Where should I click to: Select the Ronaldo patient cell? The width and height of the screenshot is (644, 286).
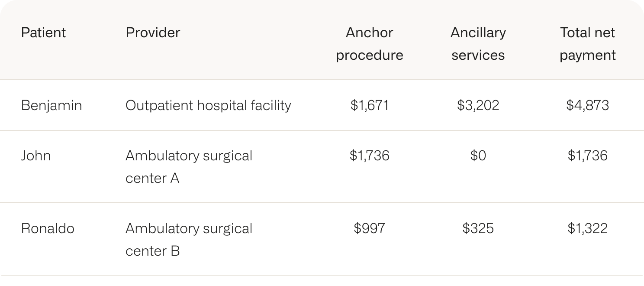pos(48,228)
